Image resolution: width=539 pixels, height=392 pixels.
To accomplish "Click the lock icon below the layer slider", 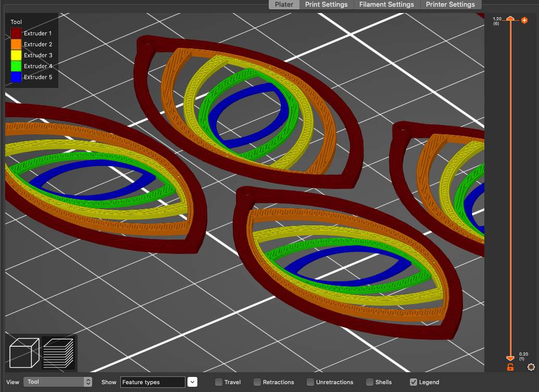I will click(x=509, y=367).
